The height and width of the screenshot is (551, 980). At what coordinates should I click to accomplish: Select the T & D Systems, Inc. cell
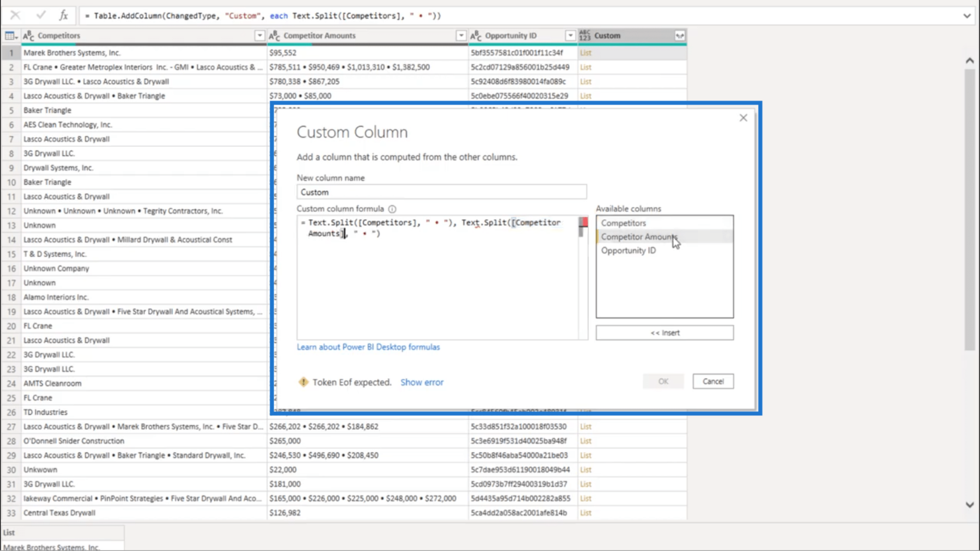click(144, 254)
